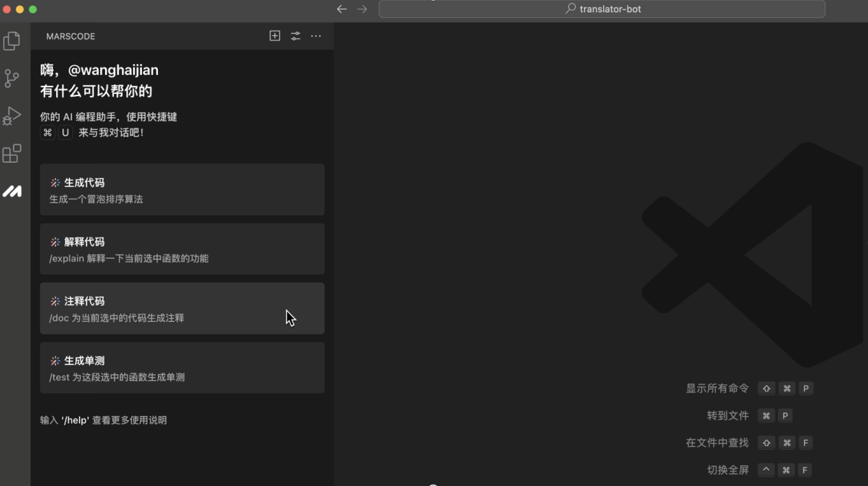868x486 pixels.
Task: Click the U keycap in the chat shortcut hint
Action: (65, 132)
